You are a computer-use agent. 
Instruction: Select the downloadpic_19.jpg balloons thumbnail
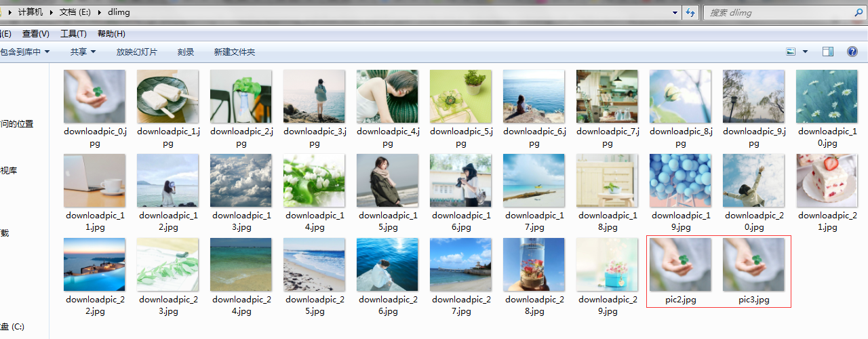(x=680, y=180)
